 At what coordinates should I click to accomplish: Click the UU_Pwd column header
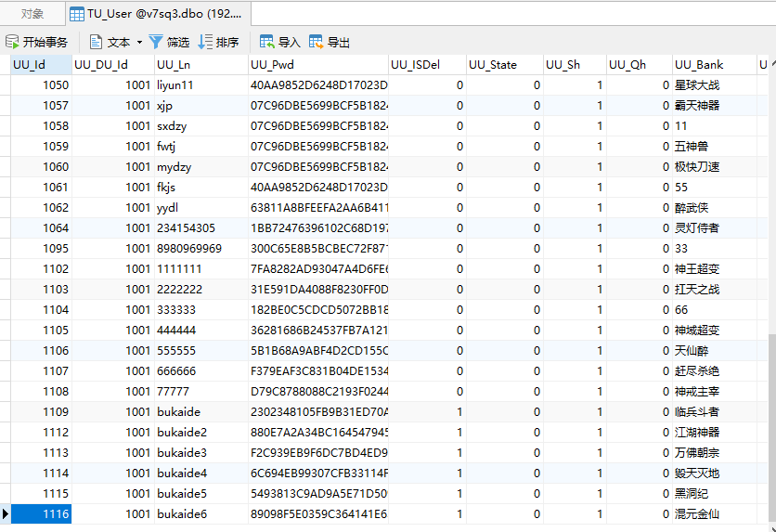tap(318, 65)
